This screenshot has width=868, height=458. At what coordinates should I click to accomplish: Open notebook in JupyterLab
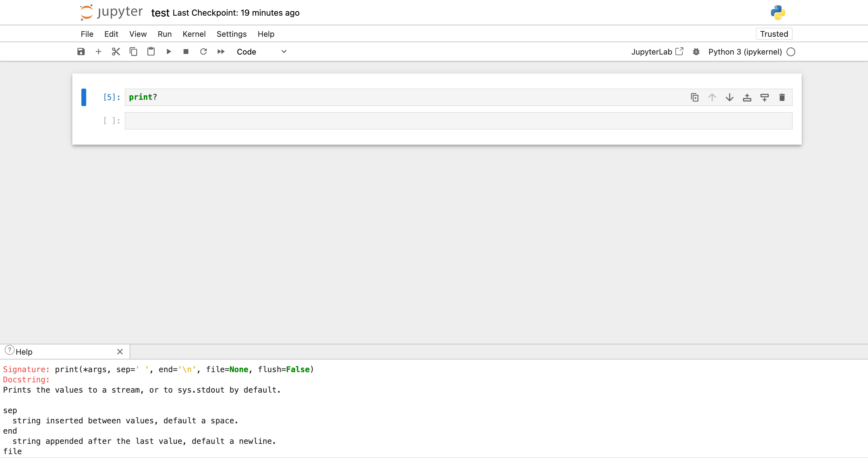(657, 52)
